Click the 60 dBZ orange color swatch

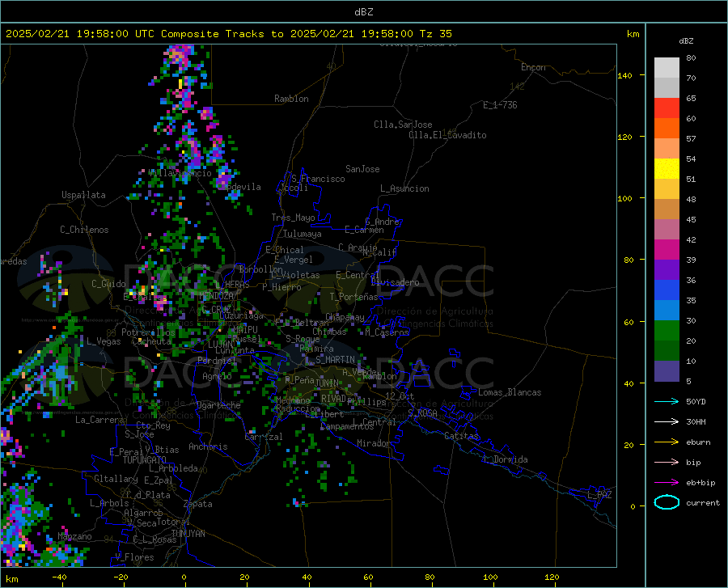click(667, 128)
